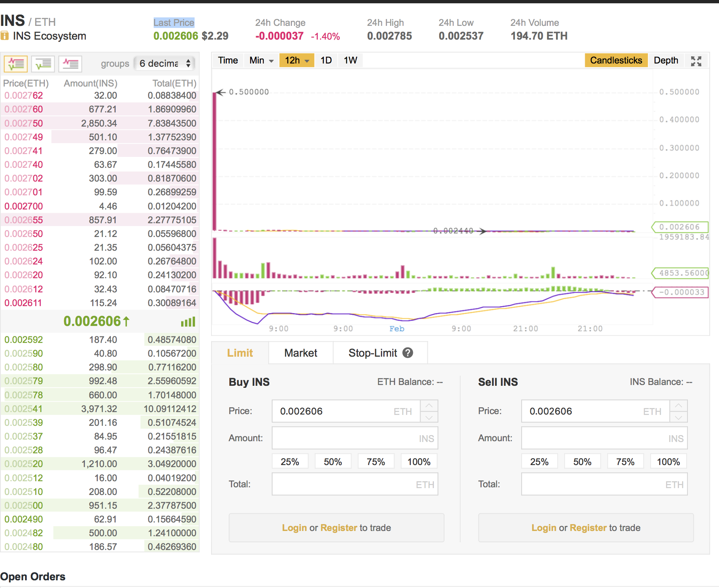Screen dimensions: 719x588
Task: Select buy order at price 0.002579
Action: point(100,381)
